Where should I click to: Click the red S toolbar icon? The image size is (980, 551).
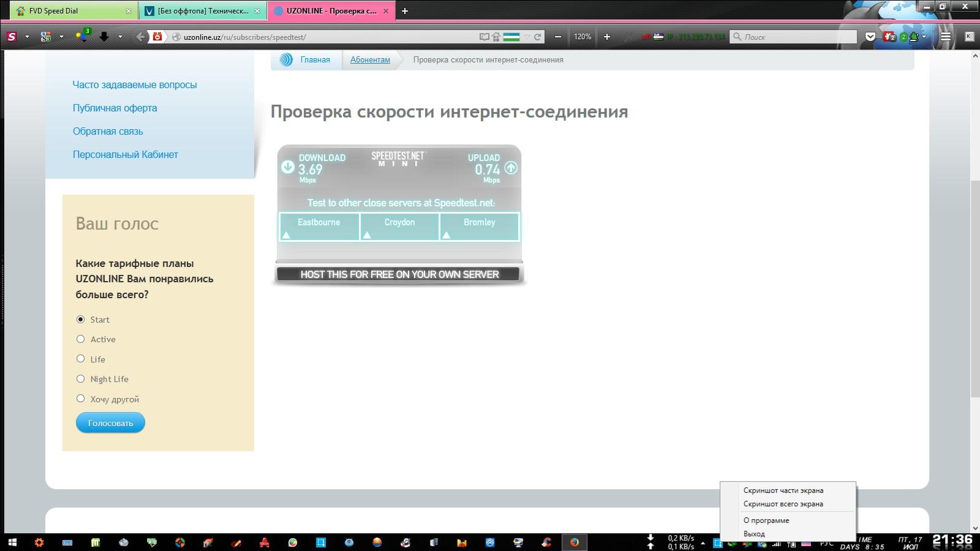[x=12, y=37]
